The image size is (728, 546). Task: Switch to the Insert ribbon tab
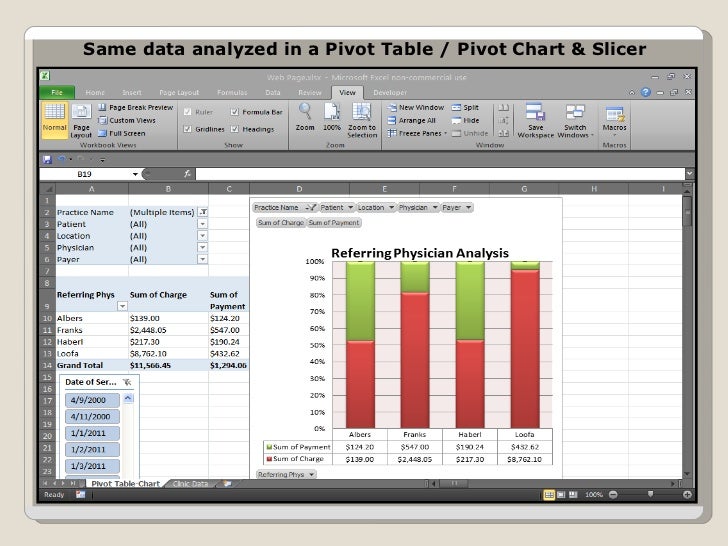click(132, 92)
